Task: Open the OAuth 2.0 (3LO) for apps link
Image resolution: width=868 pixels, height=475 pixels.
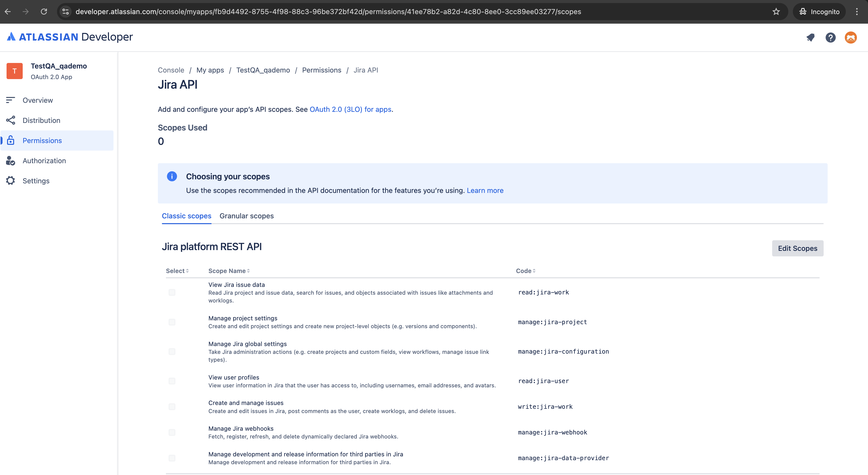Action: point(351,109)
